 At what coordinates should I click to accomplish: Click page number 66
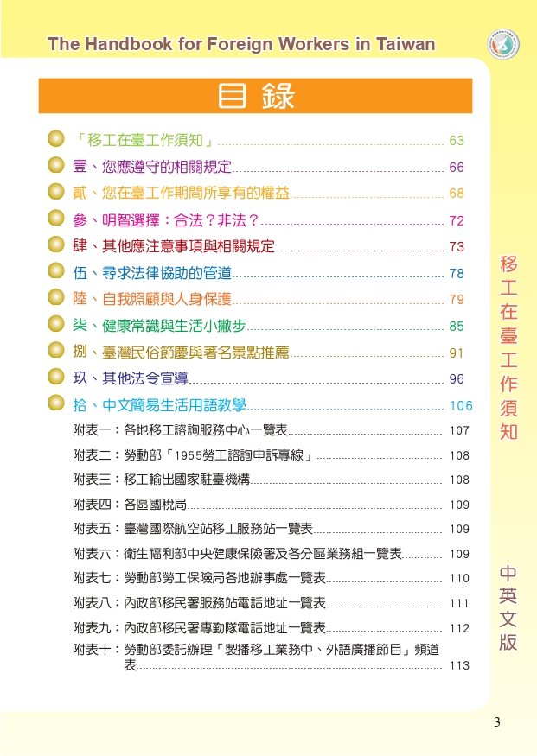[457, 168]
